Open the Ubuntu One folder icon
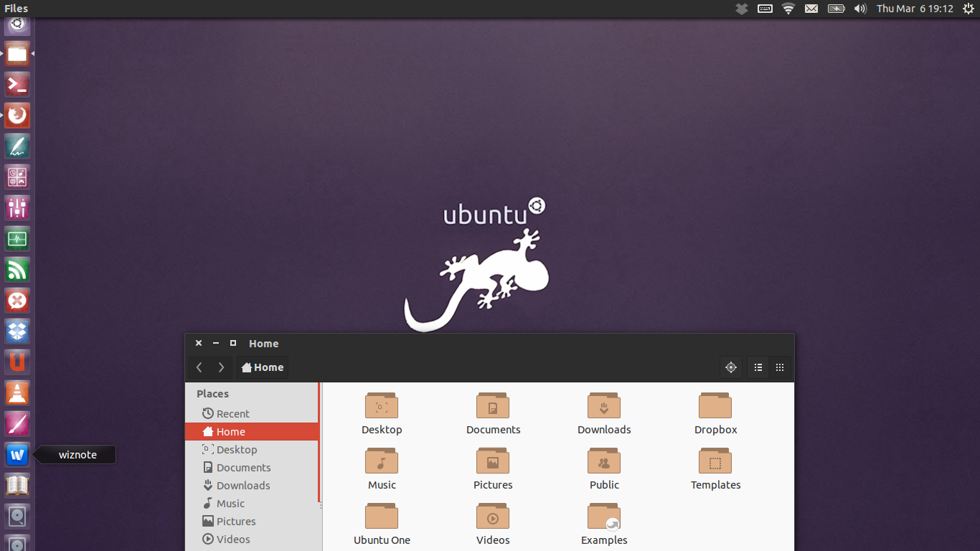980x551 pixels. click(382, 517)
